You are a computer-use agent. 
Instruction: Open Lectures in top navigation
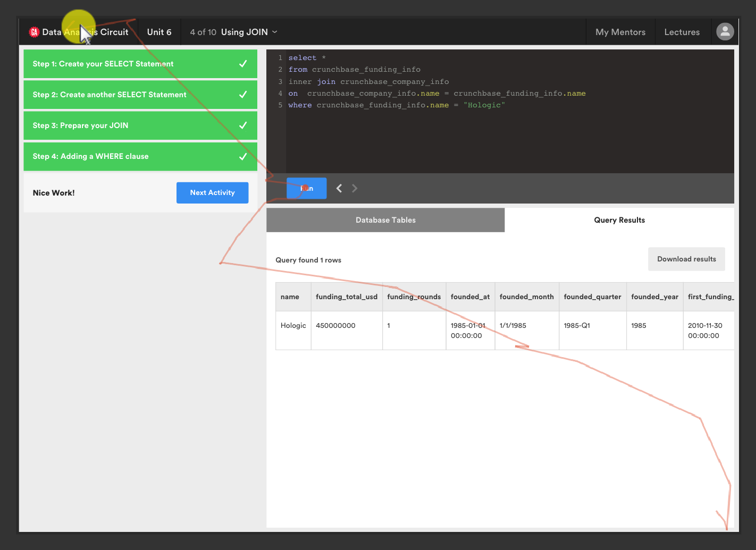(x=682, y=32)
